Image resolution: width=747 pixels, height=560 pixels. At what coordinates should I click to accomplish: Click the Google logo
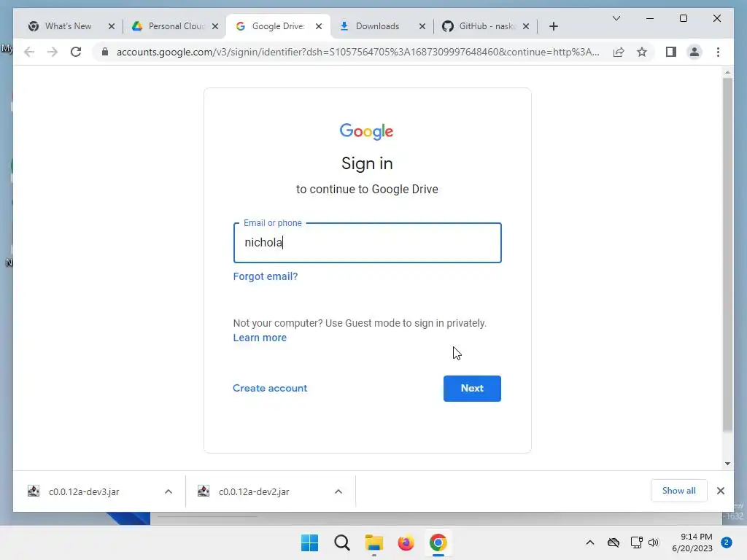(366, 131)
